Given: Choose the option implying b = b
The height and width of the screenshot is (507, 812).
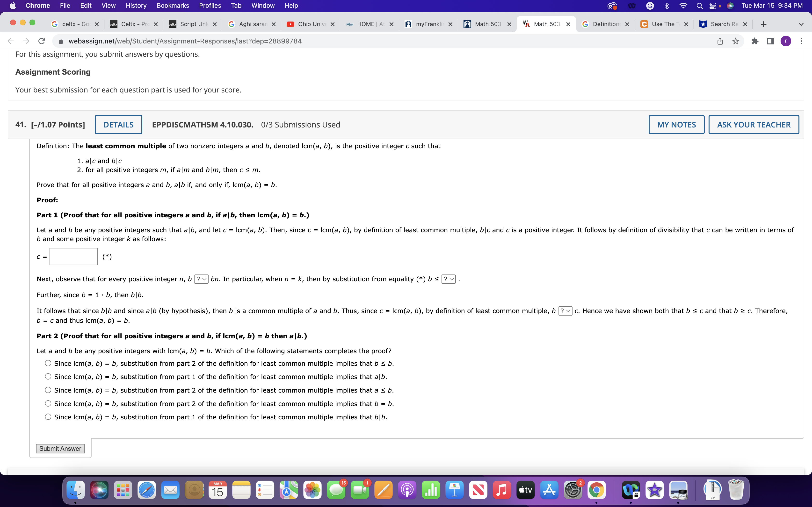Looking at the screenshot, I should 48,403.
